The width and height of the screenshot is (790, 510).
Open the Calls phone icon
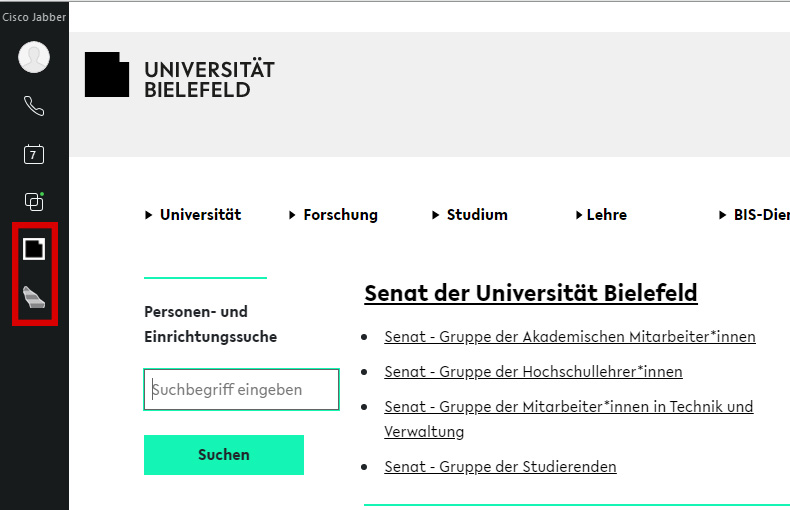coord(34,106)
